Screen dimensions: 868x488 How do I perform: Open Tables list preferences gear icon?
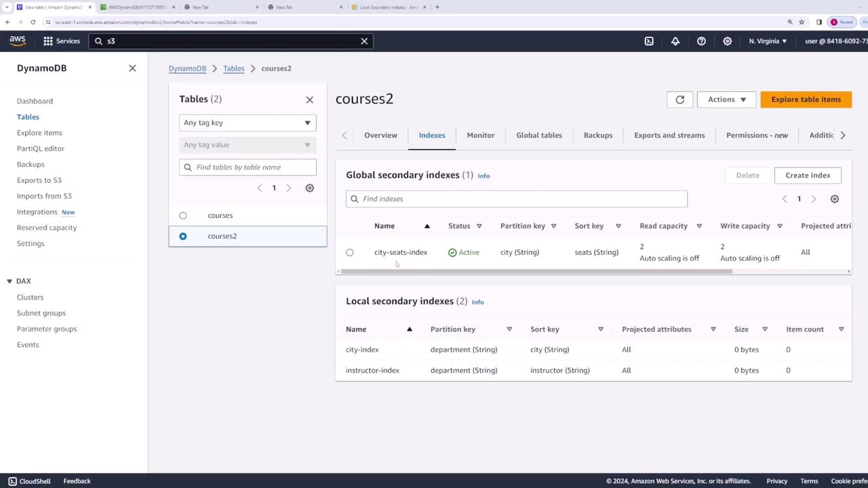point(310,188)
